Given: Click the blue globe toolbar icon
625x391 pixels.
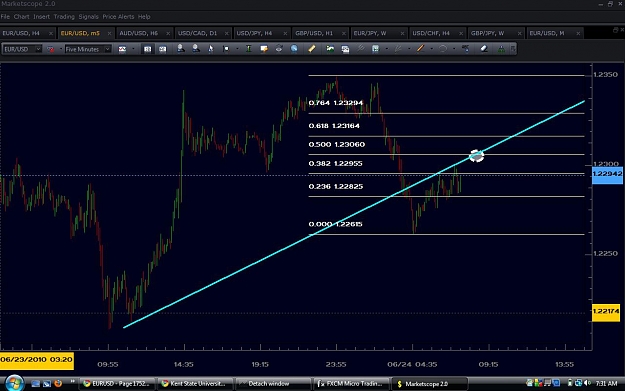Looking at the screenshot, I should click(294, 49).
